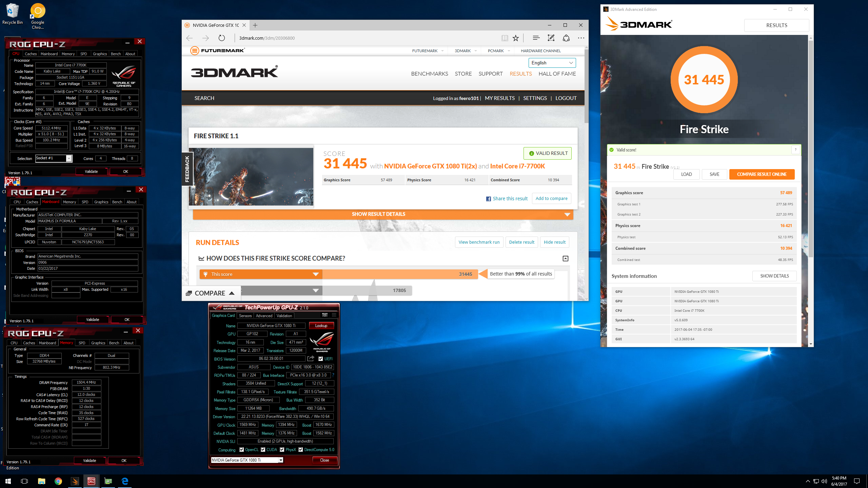
Task: Open the Validation tab in GPU-Z
Action: (284, 316)
